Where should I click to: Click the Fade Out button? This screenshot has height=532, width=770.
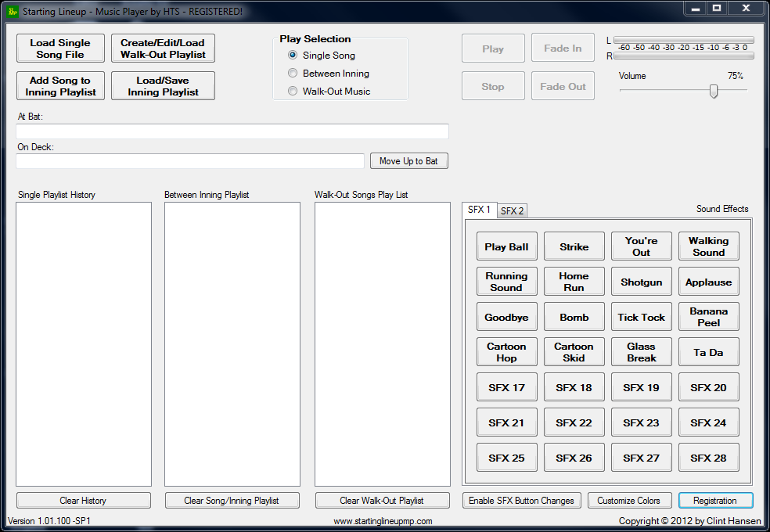[563, 86]
